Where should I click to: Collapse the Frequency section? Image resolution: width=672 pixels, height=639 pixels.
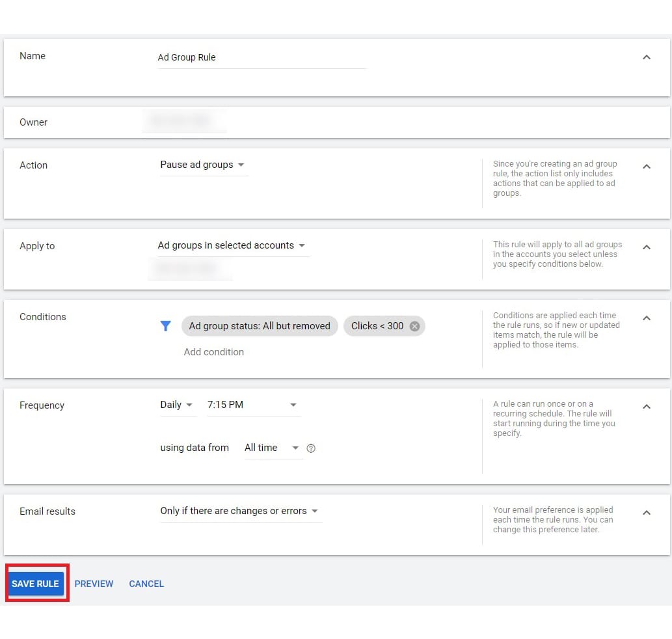[646, 407]
